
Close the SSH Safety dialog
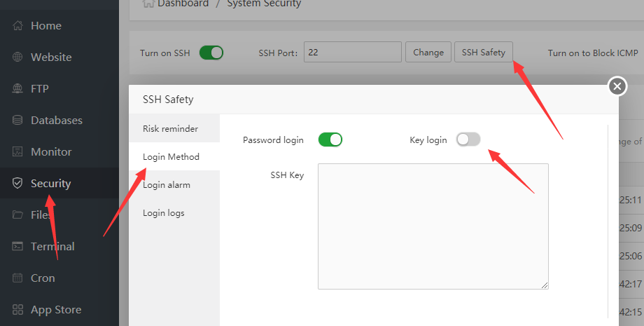[x=617, y=86]
